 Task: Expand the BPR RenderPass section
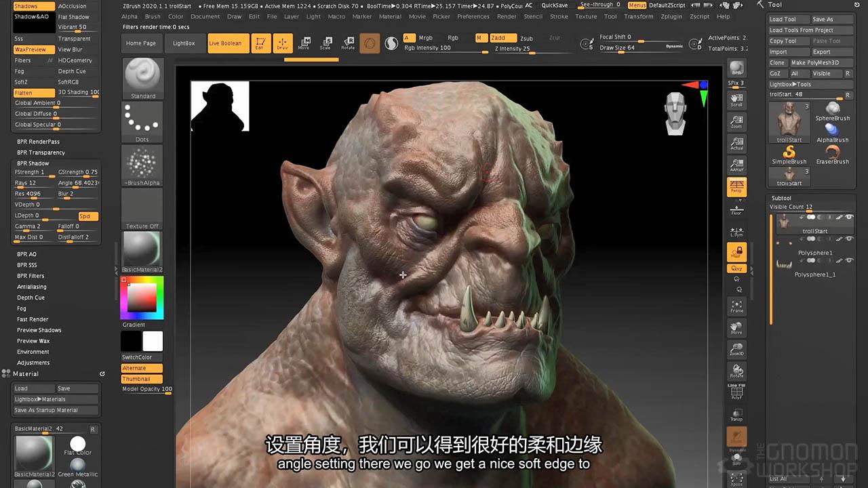coord(38,142)
